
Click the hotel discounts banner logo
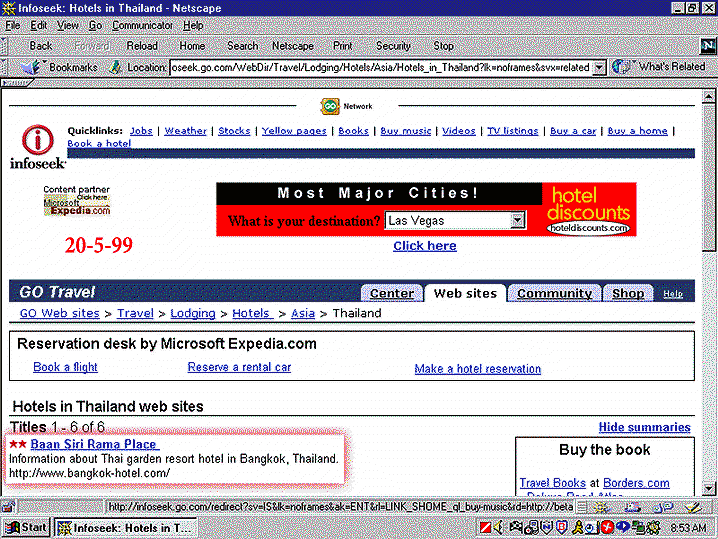tap(589, 209)
